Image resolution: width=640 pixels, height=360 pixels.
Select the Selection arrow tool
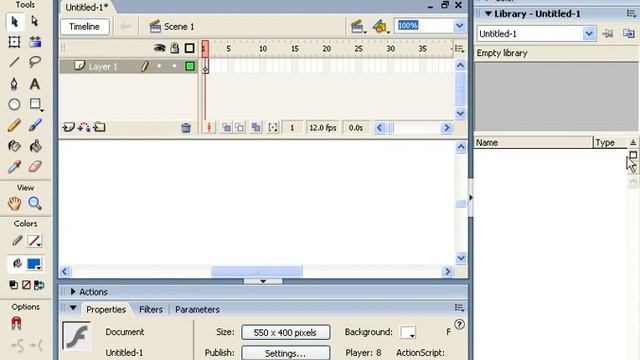click(x=15, y=22)
